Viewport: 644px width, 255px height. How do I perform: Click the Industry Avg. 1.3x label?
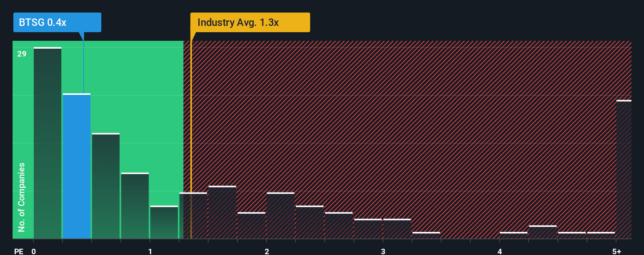250,22
